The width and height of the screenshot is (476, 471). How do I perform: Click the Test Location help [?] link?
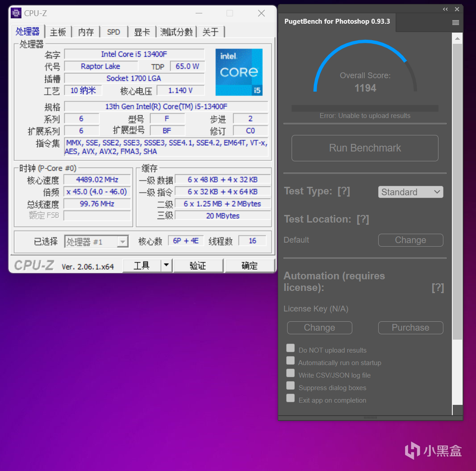(363, 219)
